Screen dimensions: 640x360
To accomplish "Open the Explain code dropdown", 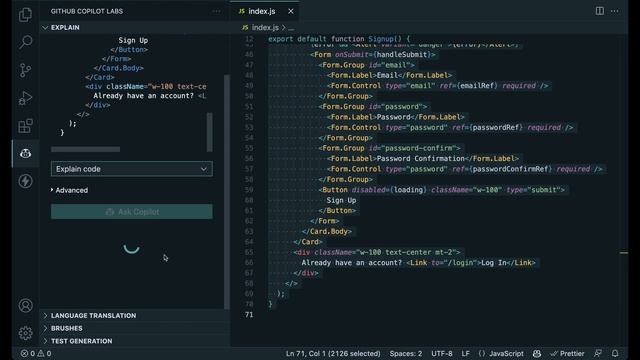I will tap(131, 169).
